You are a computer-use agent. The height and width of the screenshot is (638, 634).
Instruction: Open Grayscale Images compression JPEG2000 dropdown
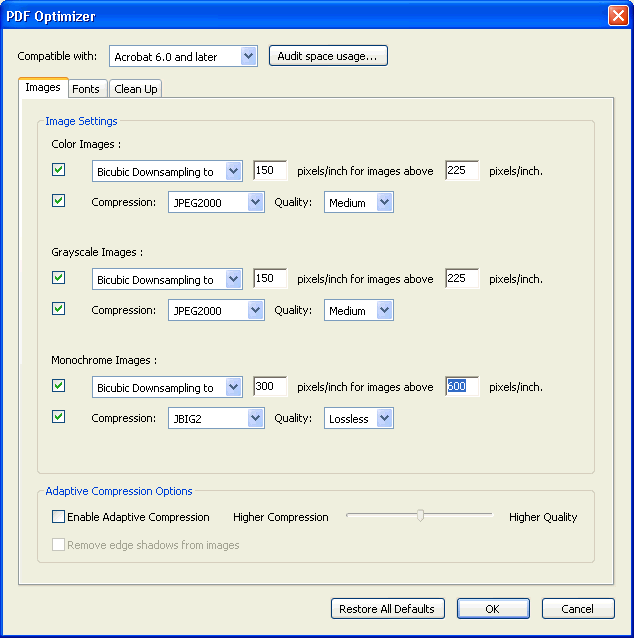(216, 310)
